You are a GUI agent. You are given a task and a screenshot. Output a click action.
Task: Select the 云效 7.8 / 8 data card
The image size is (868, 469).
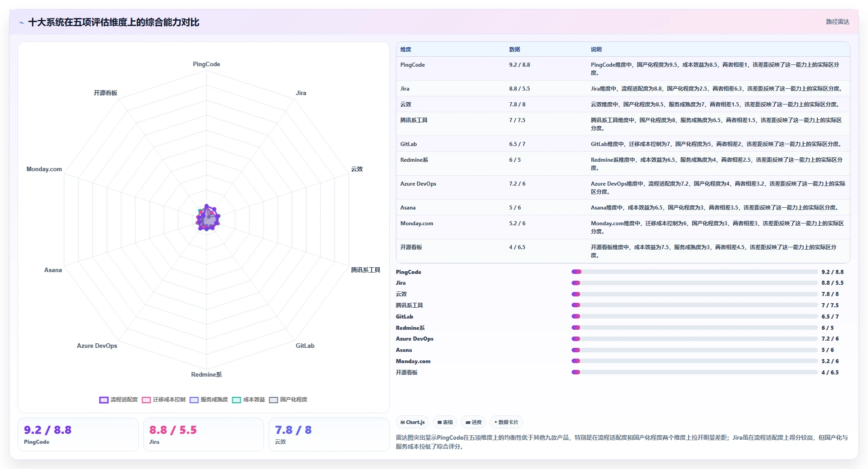(329, 434)
